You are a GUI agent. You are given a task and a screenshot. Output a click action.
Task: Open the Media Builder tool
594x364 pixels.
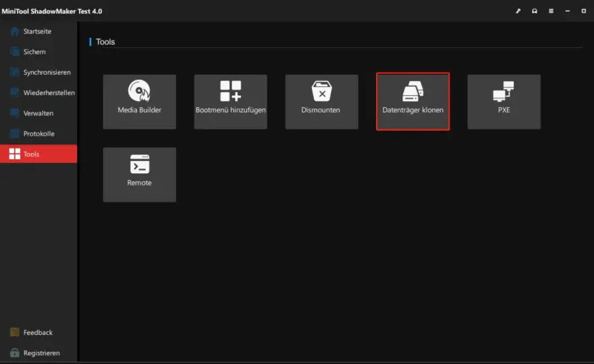(x=140, y=101)
